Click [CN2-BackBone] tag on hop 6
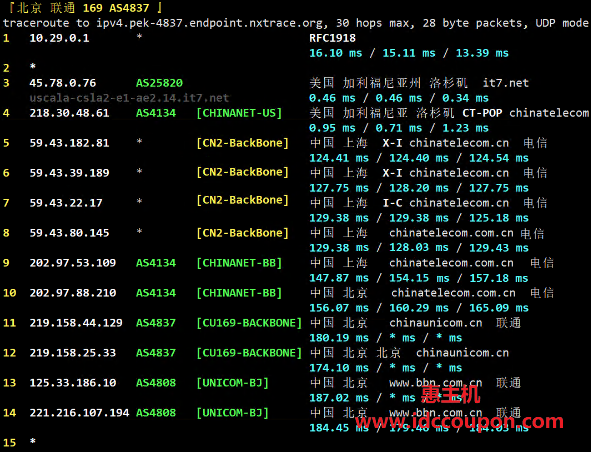This screenshot has height=452, width=591. pyautogui.click(x=242, y=172)
